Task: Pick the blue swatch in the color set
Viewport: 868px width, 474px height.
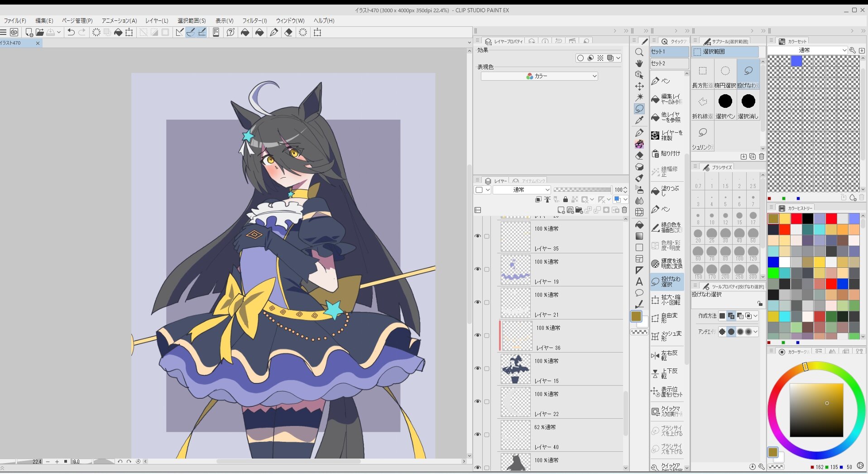Action: 796,61
